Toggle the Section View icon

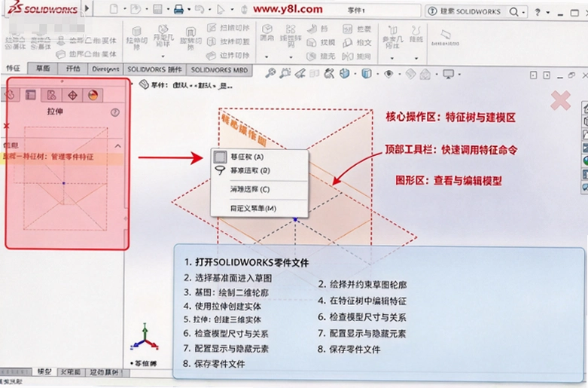[314, 74]
